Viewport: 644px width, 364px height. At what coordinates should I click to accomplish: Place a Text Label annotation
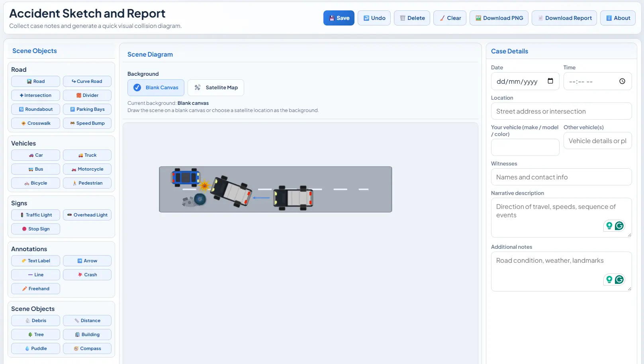[35, 261]
